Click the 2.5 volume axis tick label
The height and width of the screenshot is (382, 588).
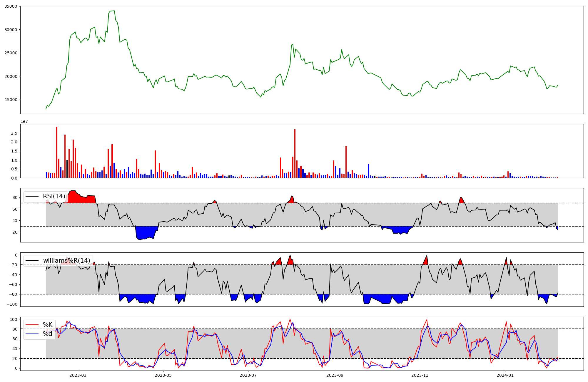[14, 133]
